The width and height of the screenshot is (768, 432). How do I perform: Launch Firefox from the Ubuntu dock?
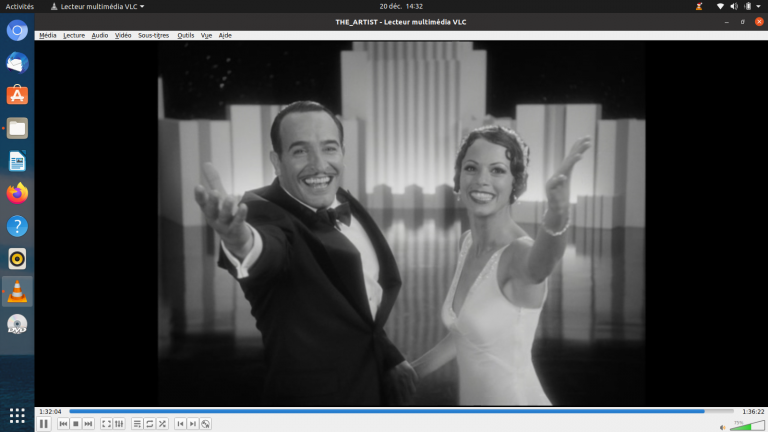coord(17,193)
